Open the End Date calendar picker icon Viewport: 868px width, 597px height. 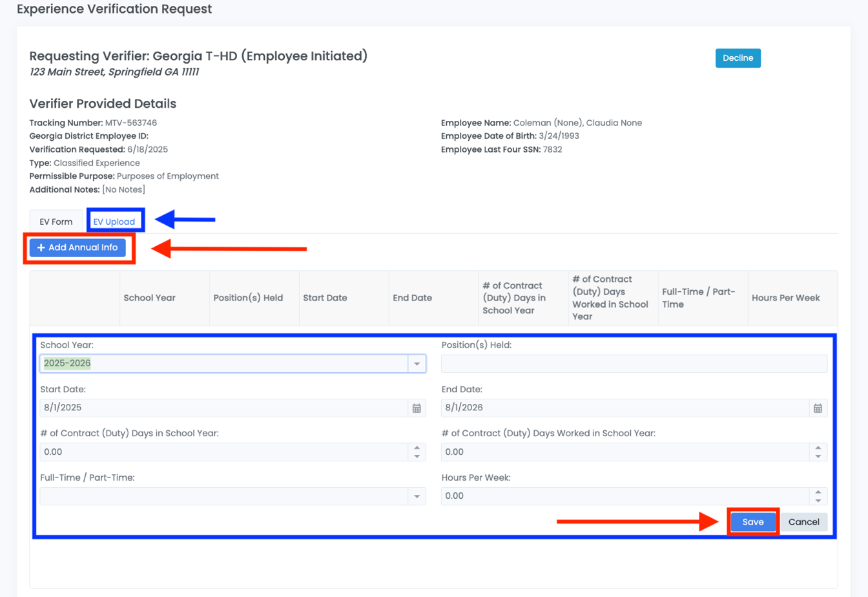(x=818, y=408)
